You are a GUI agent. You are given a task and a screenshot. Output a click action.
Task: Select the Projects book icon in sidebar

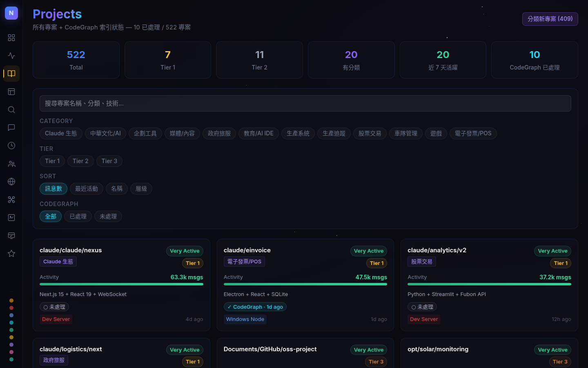pyautogui.click(x=11, y=74)
